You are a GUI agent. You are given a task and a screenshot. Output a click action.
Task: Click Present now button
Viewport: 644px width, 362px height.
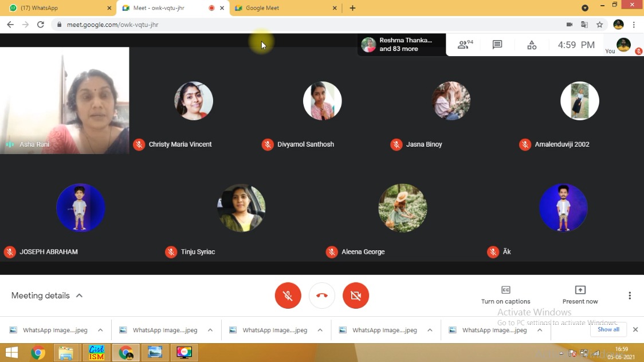pos(580,294)
